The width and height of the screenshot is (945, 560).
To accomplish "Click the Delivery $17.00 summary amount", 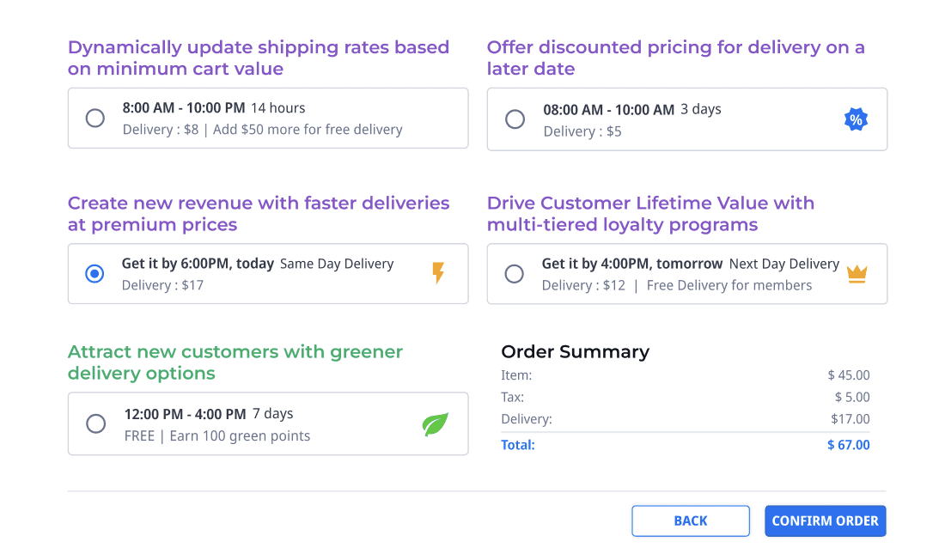I will (x=850, y=419).
